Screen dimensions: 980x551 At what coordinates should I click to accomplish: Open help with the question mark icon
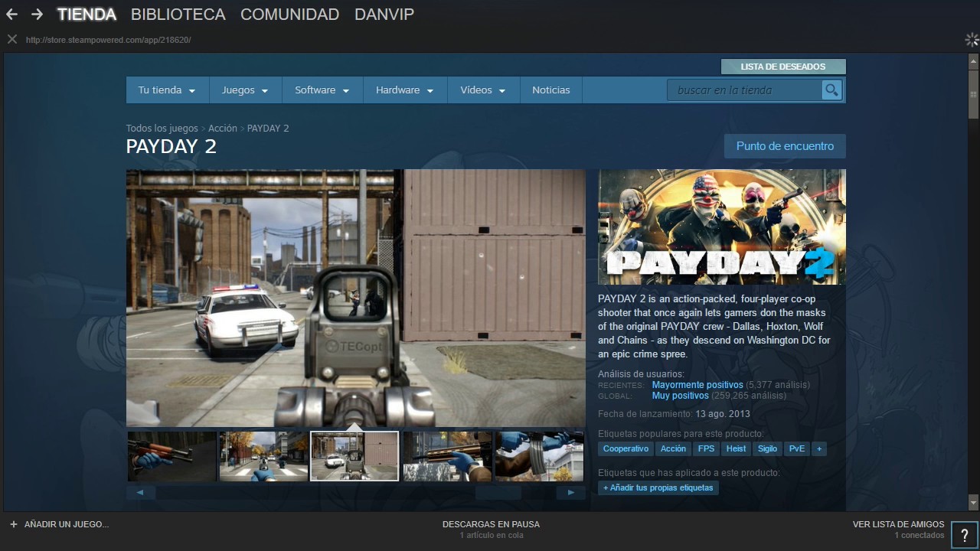pyautogui.click(x=964, y=535)
